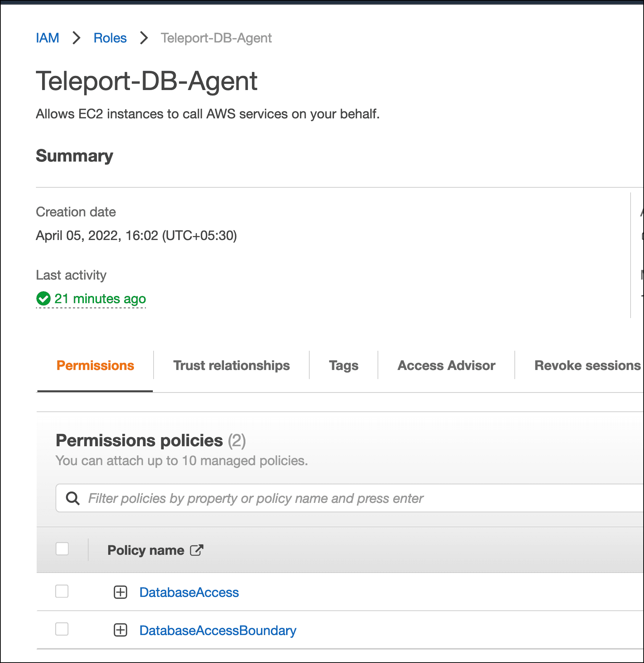Expand the DatabaseAccess policy details
Viewport: 644px width, 663px height.
click(120, 592)
